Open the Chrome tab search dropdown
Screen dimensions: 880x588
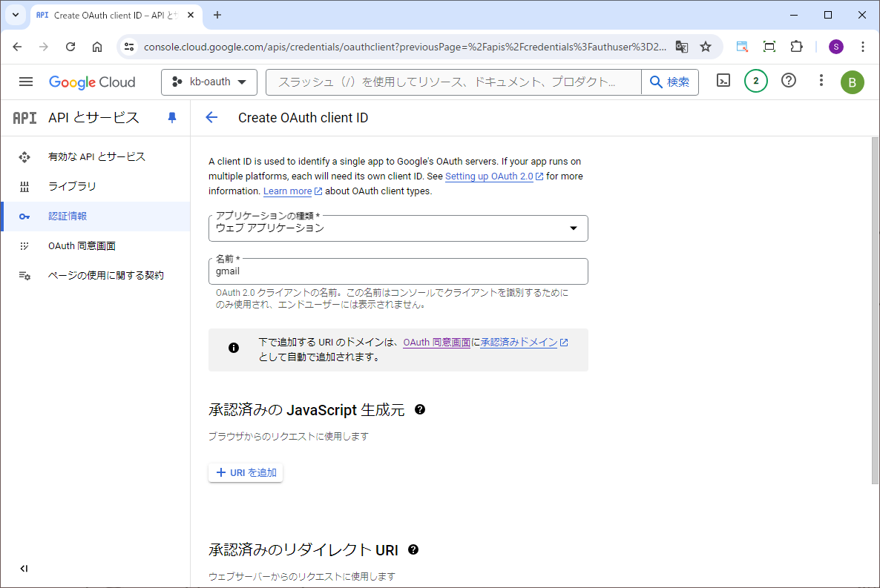click(15, 15)
